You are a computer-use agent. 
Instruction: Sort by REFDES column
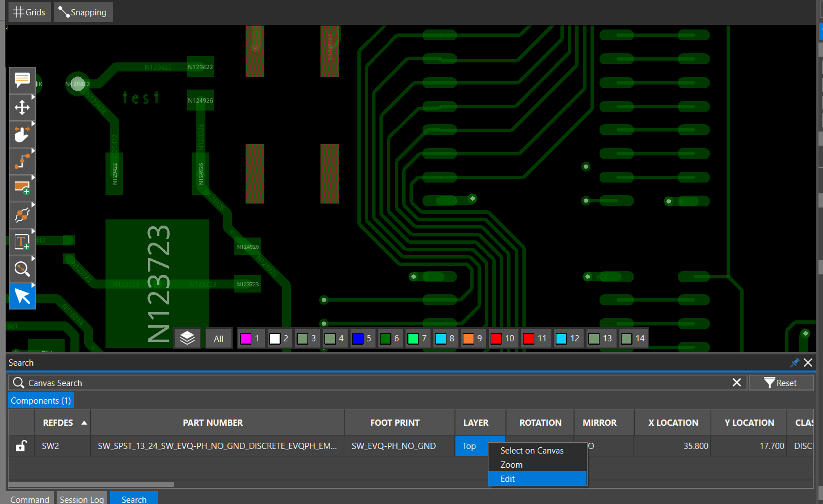tap(62, 422)
